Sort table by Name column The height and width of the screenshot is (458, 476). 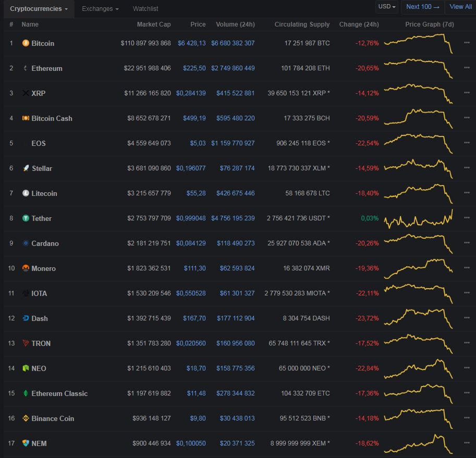(30, 24)
